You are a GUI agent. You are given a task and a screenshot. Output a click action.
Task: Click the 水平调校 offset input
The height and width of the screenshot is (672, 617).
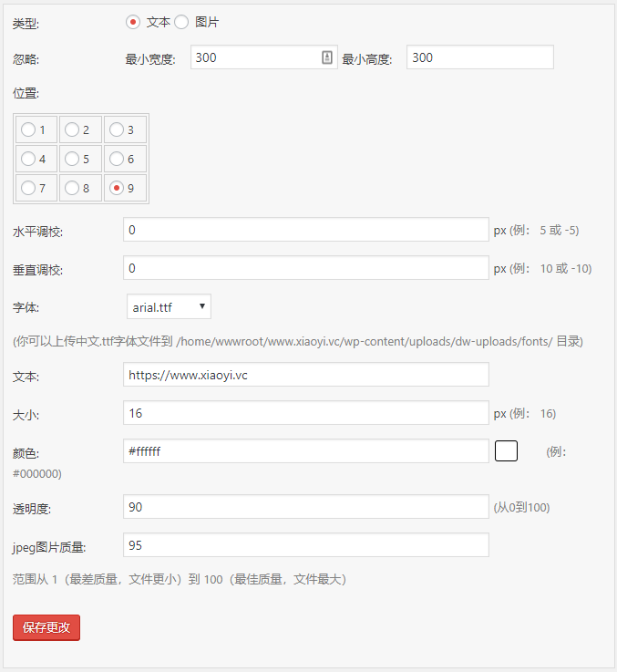(x=305, y=230)
